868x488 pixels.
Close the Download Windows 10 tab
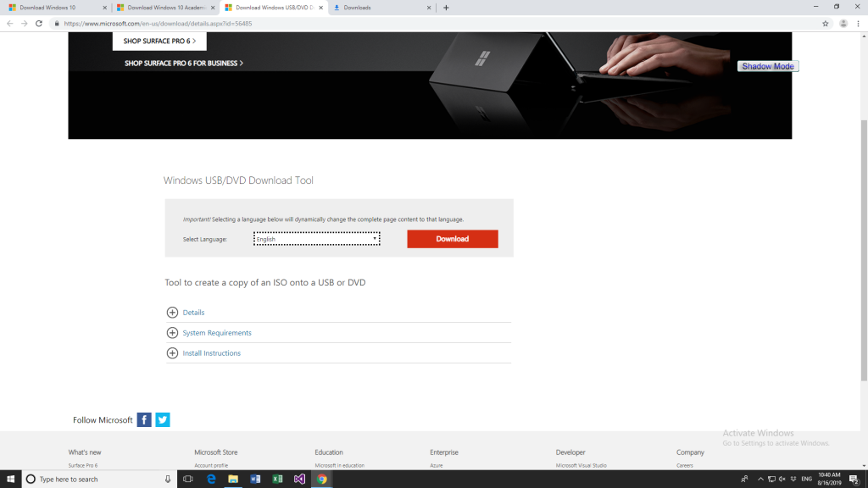click(x=104, y=8)
